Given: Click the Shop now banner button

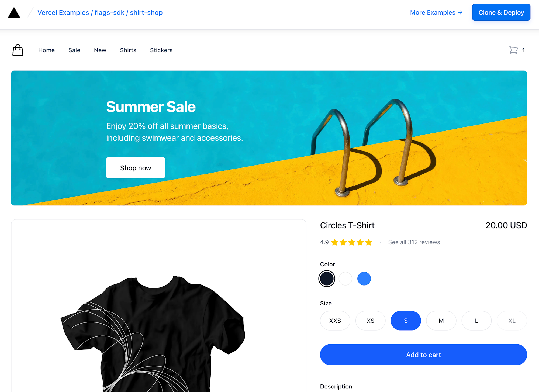Looking at the screenshot, I should tap(136, 168).
